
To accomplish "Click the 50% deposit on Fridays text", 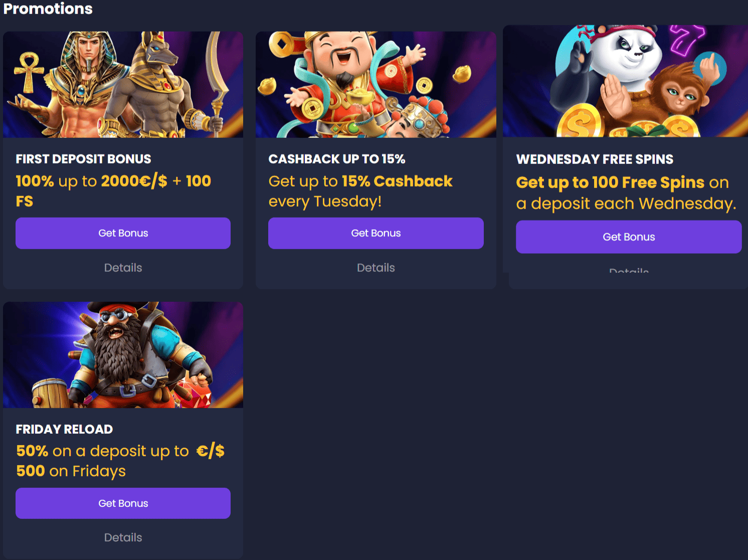I will click(x=120, y=461).
